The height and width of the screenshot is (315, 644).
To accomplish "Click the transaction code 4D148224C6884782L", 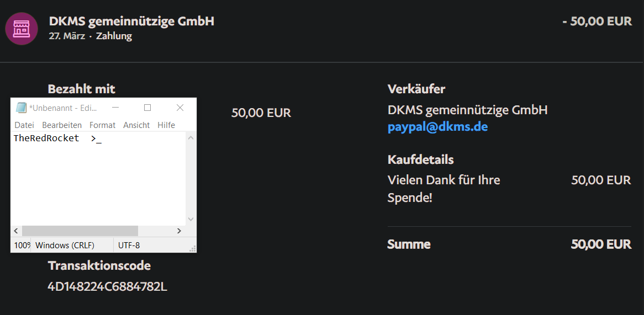I will 107,287.
